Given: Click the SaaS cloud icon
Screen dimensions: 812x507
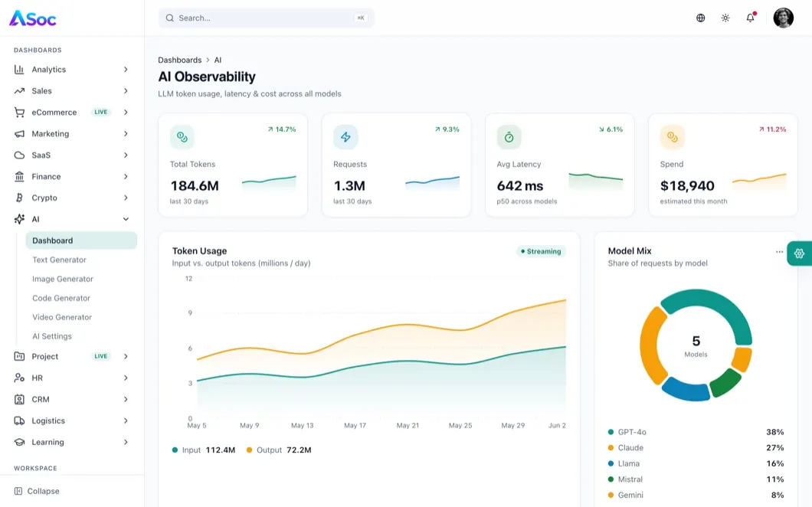Looking at the screenshot, I should pyautogui.click(x=19, y=155).
